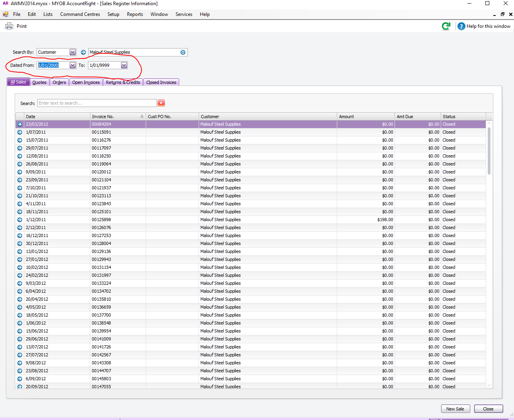This screenshot has height=420, width=514.
Task: Click zoom arrow for invoice 00125898
Action: tap(20, 220)
